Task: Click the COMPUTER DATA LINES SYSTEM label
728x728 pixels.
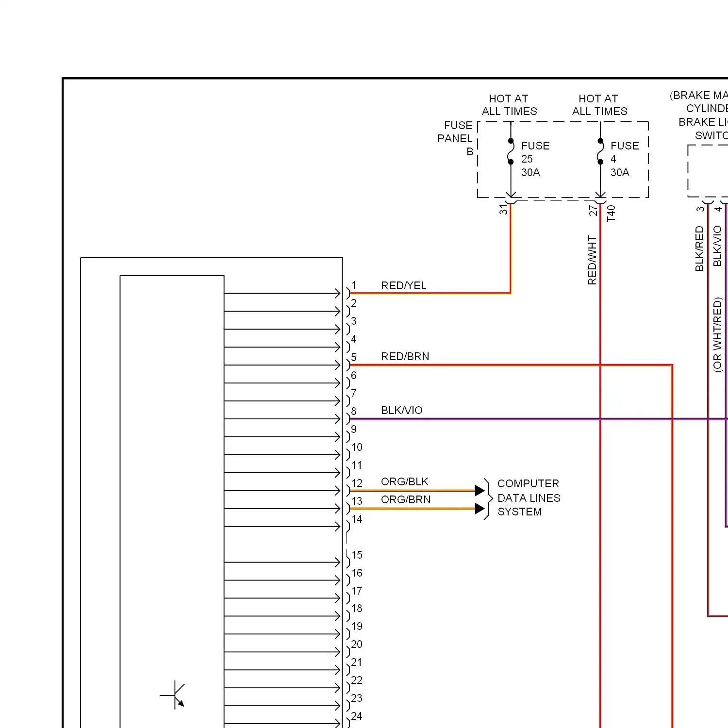Action: pyautogui.click(x=529, y=497)
